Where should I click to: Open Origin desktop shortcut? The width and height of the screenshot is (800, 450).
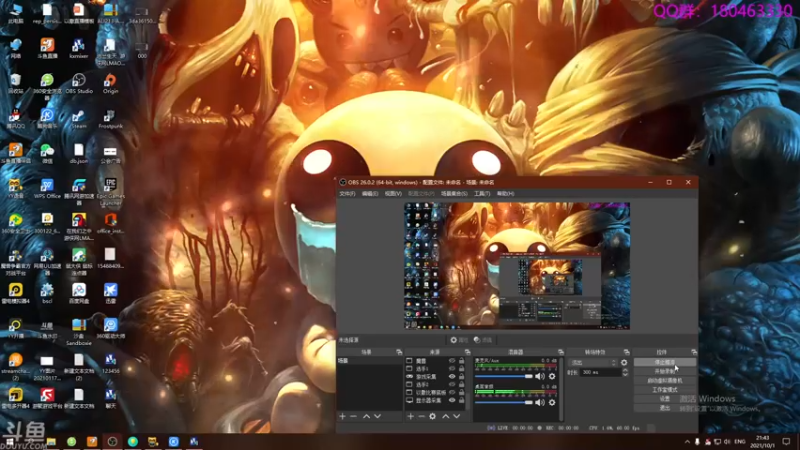pos(110,84)
